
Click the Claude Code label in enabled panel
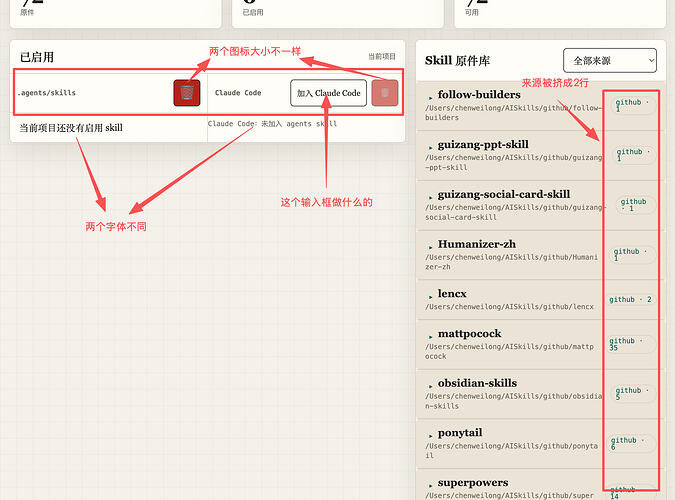tap(238, 93)
